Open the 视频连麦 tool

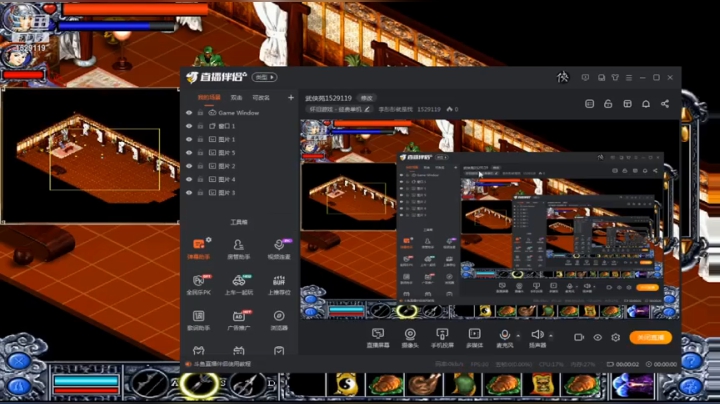pyautogui.click(x=279, y=248)
